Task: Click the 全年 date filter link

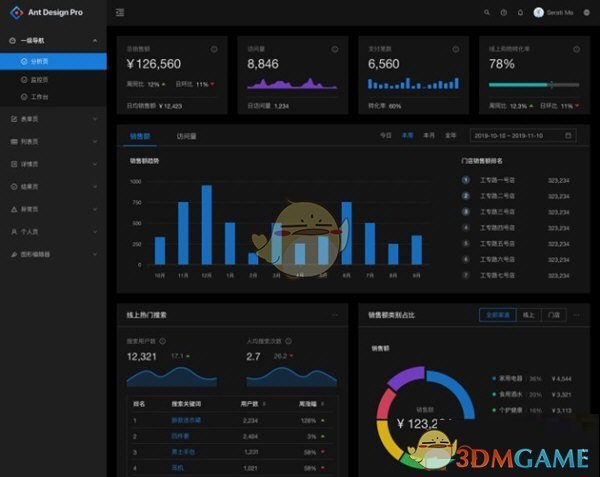Action: point(451,135)
